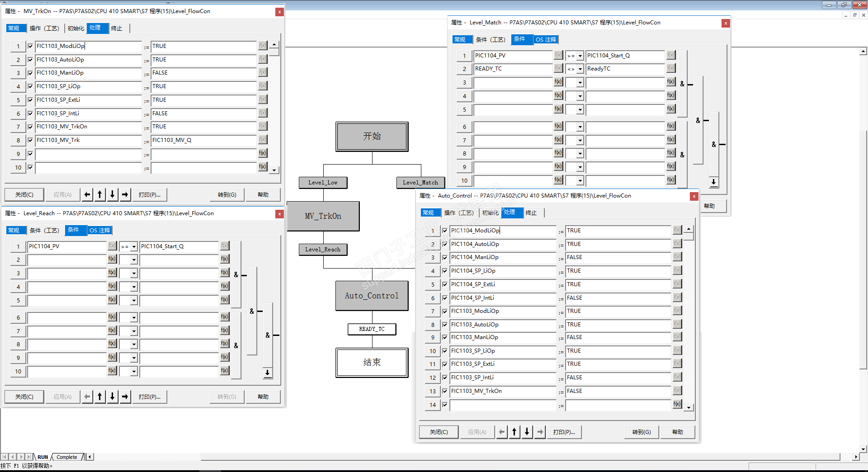Open operator dropdown for PIC1104_PV in Level_Reach
This screenshot has height=472, width=868.
pos(134,247)
